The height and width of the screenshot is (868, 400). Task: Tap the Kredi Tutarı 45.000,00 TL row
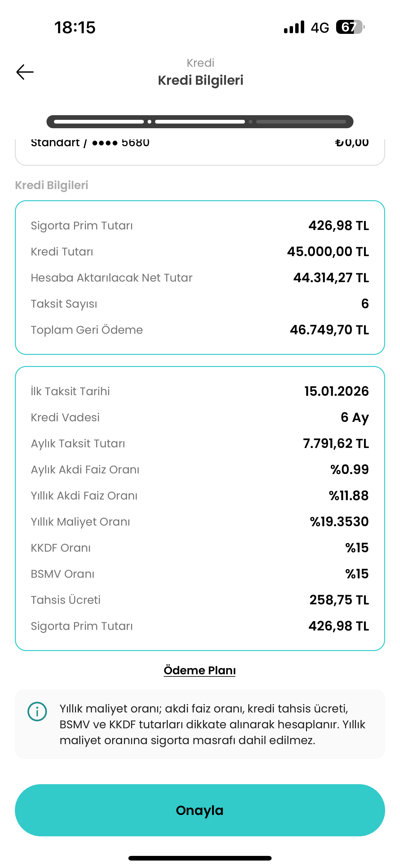(x=200, y=251)
